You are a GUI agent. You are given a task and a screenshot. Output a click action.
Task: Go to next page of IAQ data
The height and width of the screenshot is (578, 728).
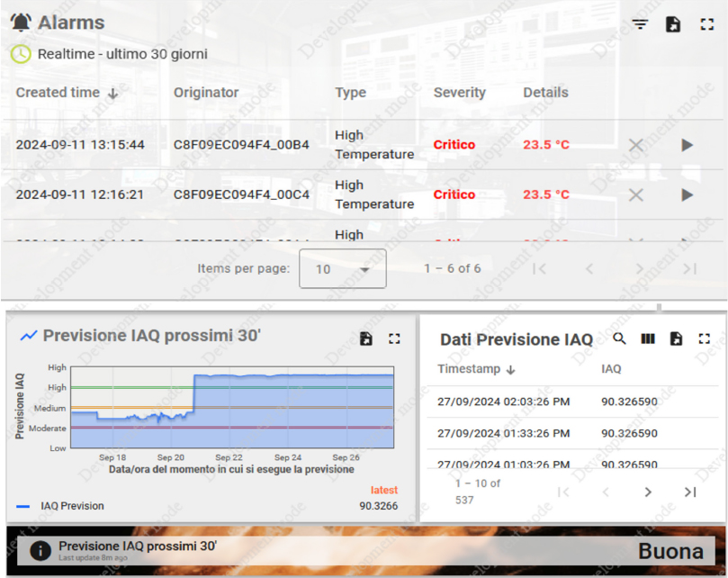(648, 492)
